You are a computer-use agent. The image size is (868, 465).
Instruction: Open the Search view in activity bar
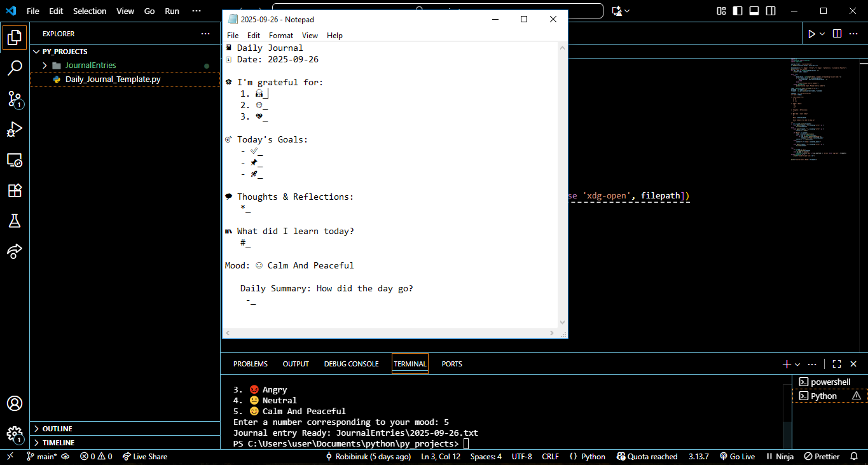[15, 68]
